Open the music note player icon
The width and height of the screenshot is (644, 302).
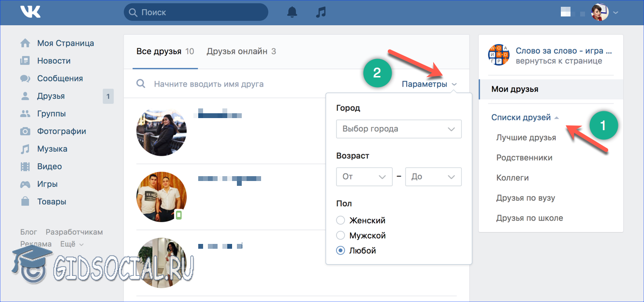[321, 12]
